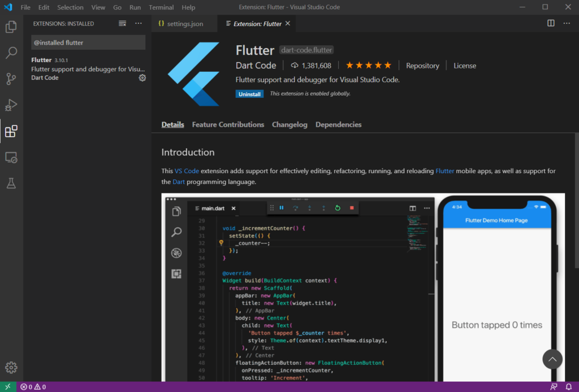Open the Help menu

click(x=188, y=7)
